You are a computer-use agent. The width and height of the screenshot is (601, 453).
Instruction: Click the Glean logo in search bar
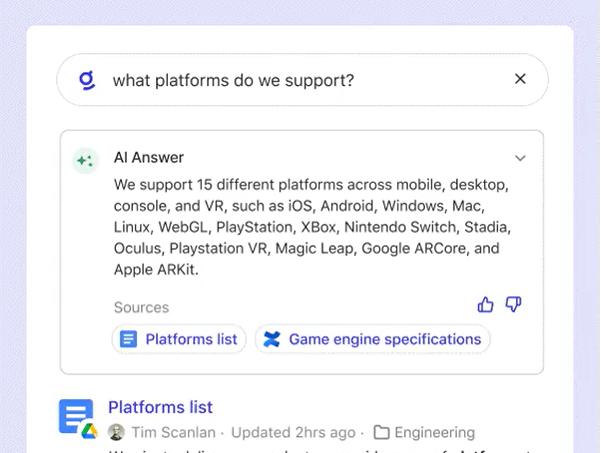pos(87,79)
